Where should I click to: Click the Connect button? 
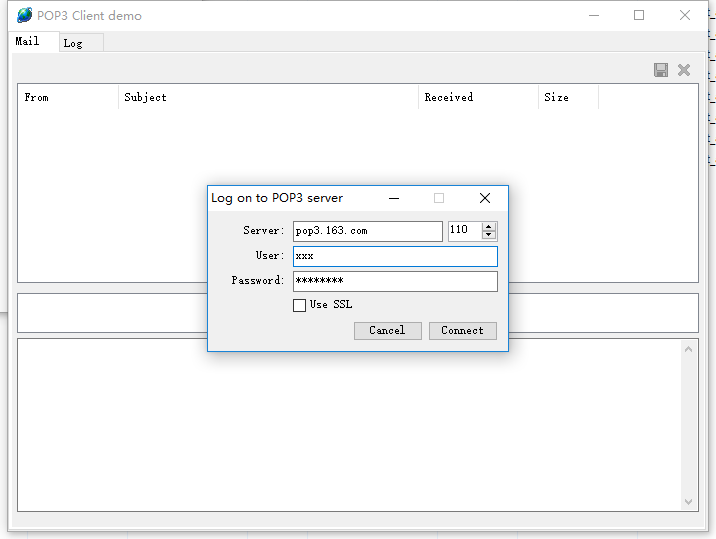click(463, 331)
